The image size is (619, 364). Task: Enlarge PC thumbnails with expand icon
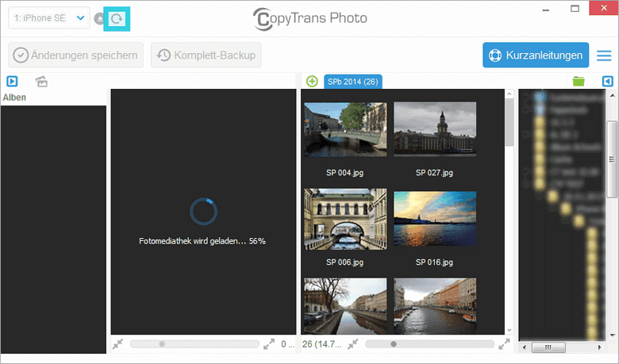[504, 344]
